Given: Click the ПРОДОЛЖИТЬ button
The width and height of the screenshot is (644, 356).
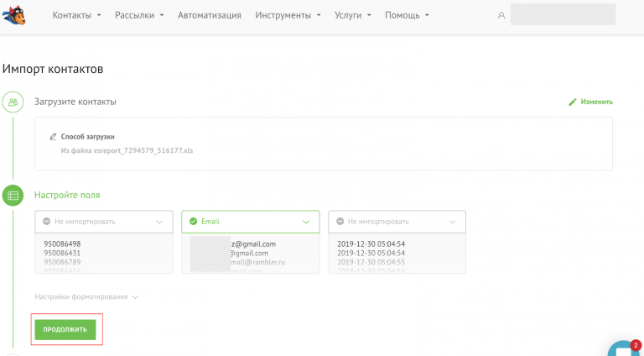Looking at the screenshot, I should pyautogui.click(x=65, y=330).
